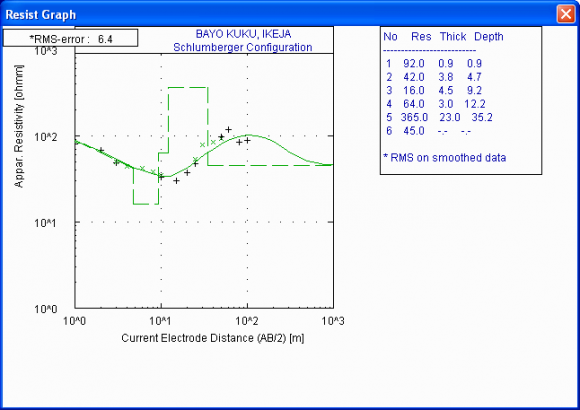Click layer 2 resistivity value 42.0

pyautogui.click(x=414, y=77)
